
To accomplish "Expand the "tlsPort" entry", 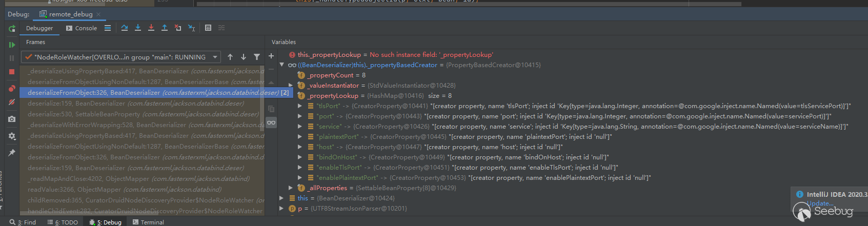I will [300, 106].
